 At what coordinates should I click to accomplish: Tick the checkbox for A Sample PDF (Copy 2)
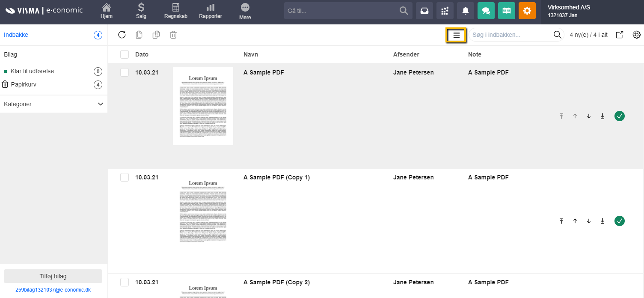tap(125, 282)
